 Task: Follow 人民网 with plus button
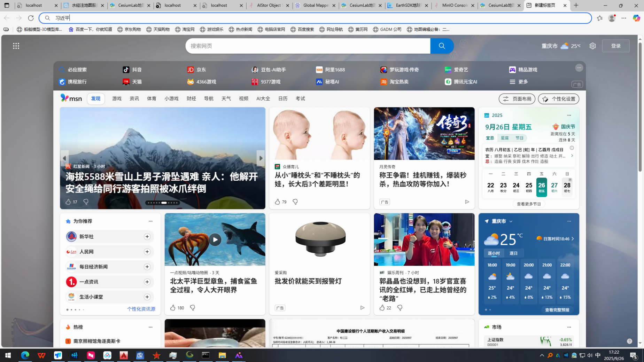(x=147, y=252)
